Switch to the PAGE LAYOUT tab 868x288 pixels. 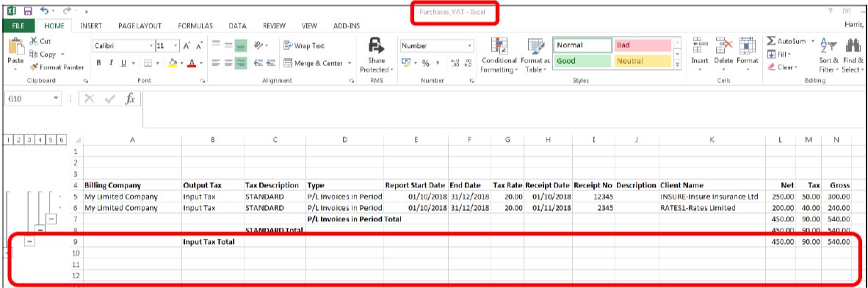point(140,26)
